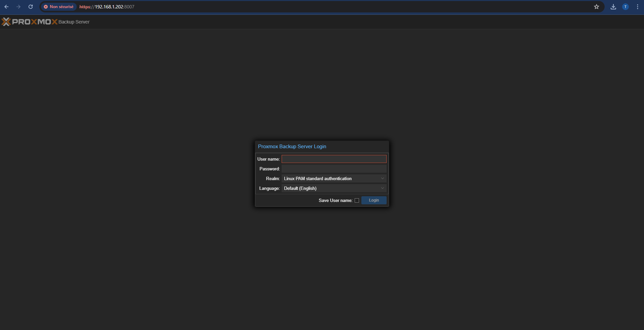Image resolution: width=644 pixels, height=330 pixels.
Task: Click the Proxmox logo in the header
Action: pos(30,22)
